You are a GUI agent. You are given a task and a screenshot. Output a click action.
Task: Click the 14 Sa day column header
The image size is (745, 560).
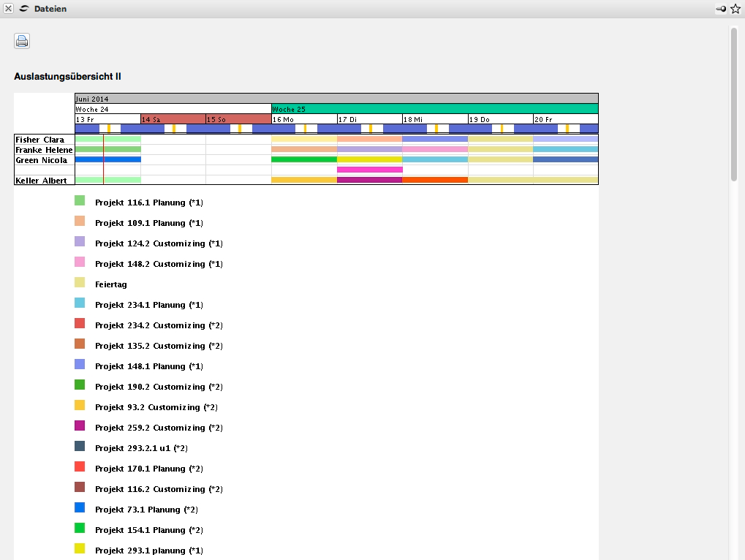click(x=173, y=119)
